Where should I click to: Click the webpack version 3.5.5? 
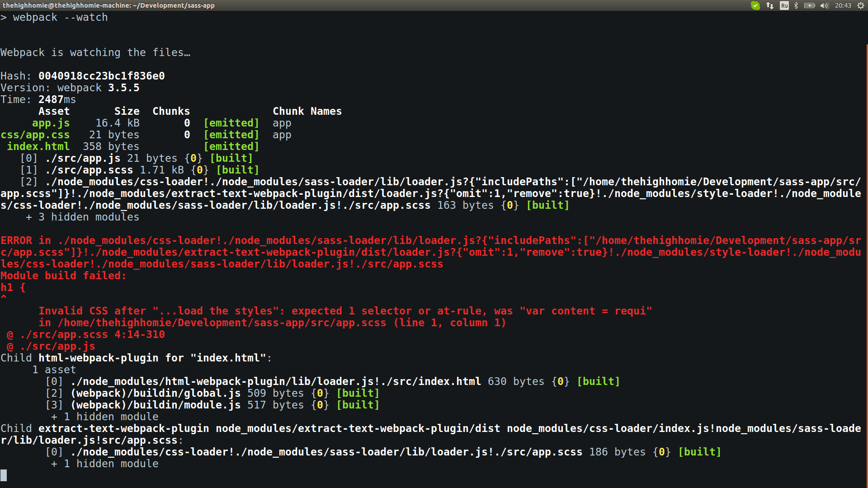124,88
